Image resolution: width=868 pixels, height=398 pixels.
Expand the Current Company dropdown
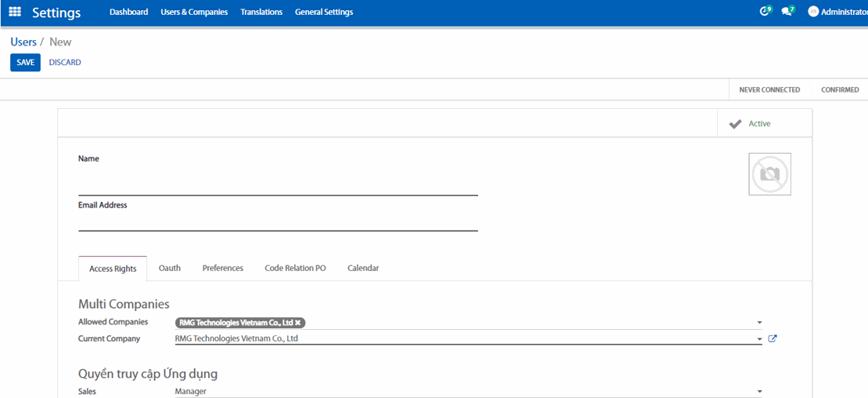tap(759, 339)
